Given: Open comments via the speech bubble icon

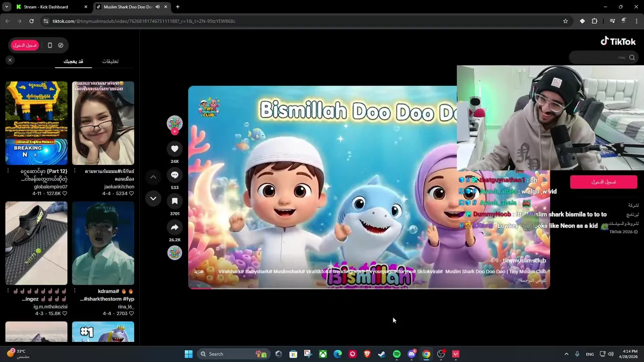Looking at the screenshot, I should tap(175, 175).
